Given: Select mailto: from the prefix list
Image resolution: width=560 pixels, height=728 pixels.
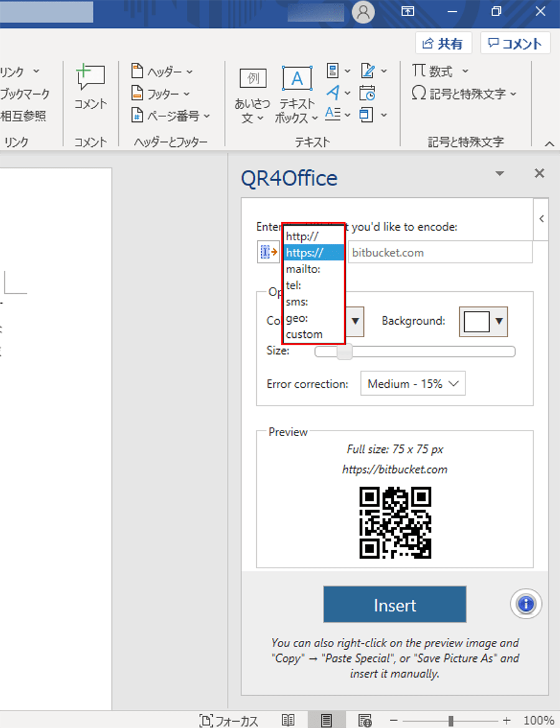Looking at the screenshot, I should click(x=314, y=269).
